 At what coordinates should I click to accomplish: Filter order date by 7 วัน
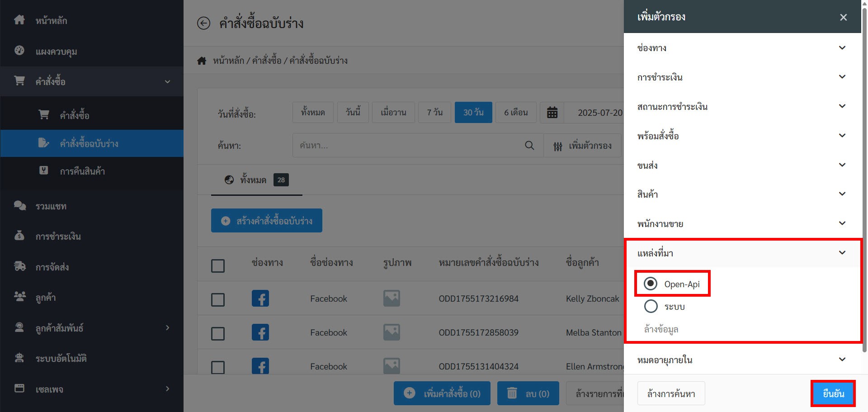pos(434,112)
